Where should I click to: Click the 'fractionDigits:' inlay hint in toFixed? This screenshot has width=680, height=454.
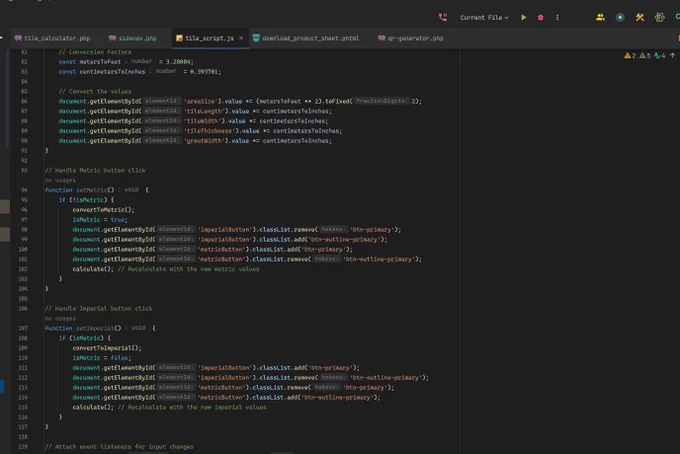tap(382, 101)
